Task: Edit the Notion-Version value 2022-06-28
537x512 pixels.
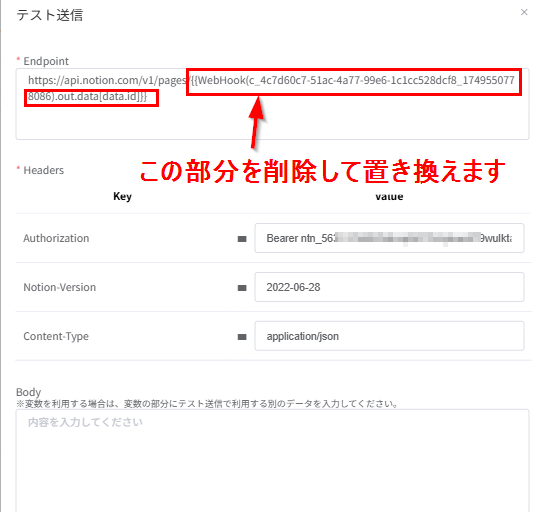Action: tap(389, 287)
